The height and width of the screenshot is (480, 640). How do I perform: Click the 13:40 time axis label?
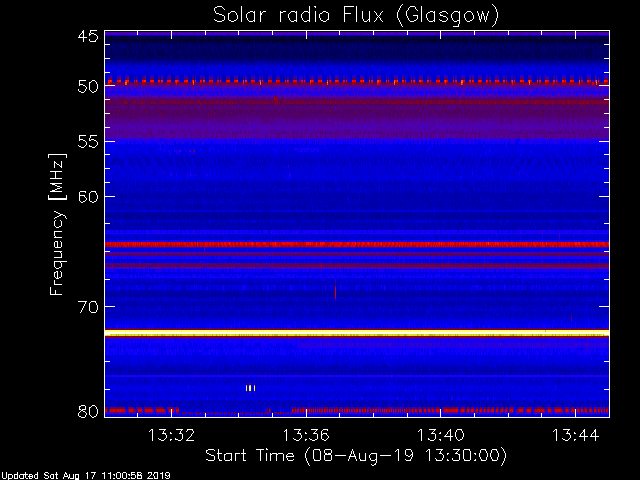[x=440, y=435]
